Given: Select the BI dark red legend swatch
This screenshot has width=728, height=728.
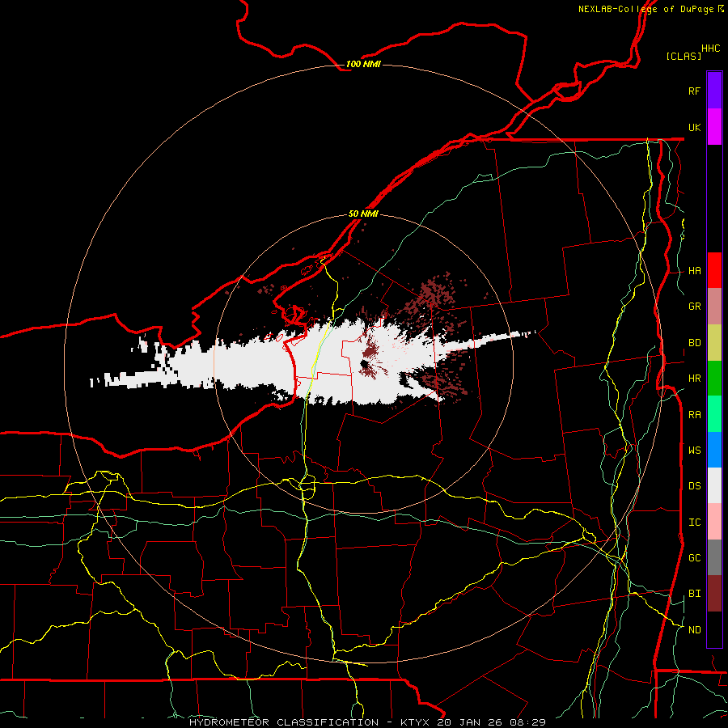Looking at the screenshot, I should (714, 594).
